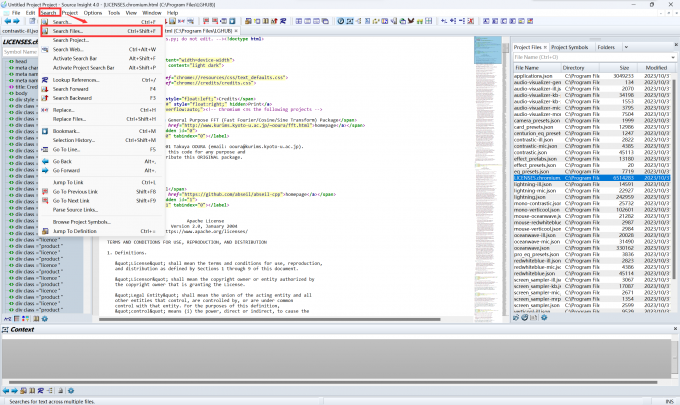Click the relation tree icon in the Context toolbar
680x405 pixels.
(x=49, y=391)
